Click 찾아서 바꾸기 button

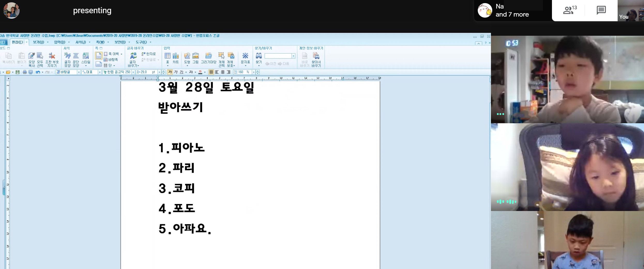pos(316,58)
